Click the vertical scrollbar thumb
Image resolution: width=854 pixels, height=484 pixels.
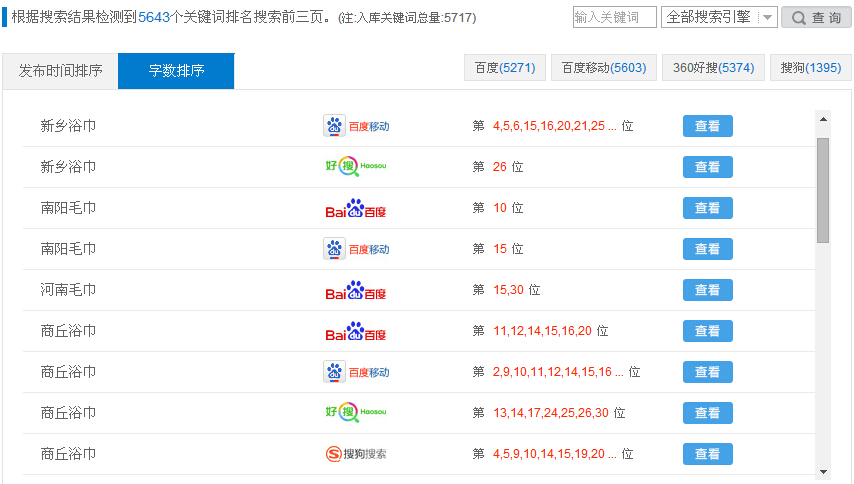[x=823, y=190]
